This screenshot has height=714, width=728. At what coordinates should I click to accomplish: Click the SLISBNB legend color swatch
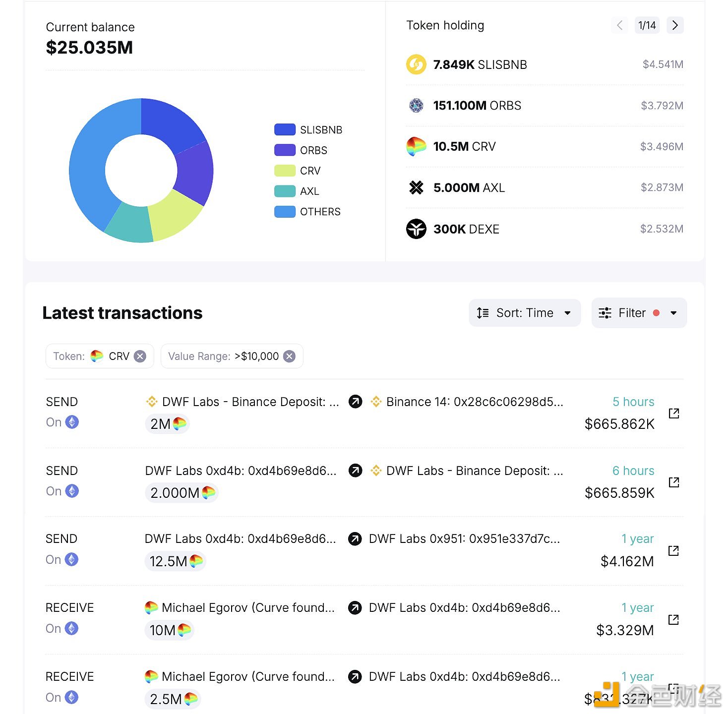285,129
